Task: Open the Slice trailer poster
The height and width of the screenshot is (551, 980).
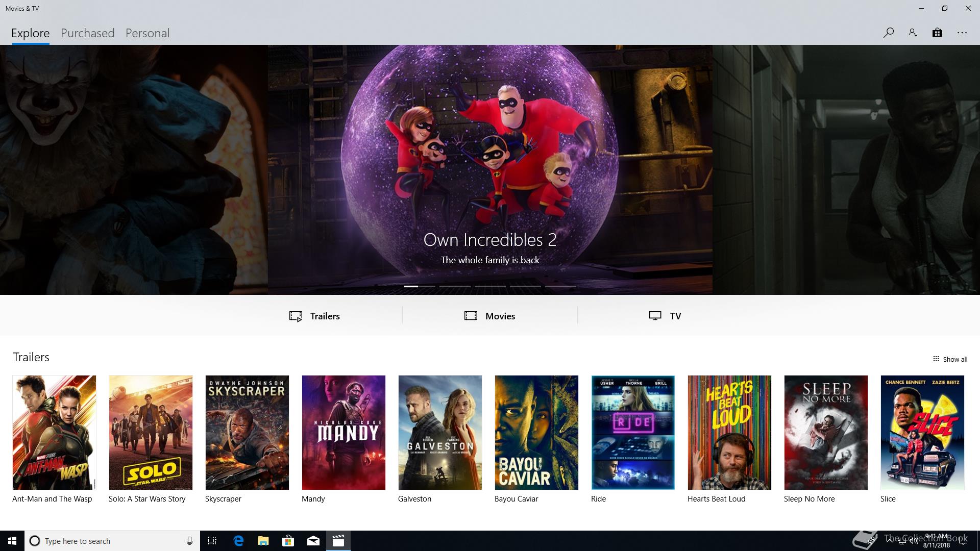Action: pyautogui.click(x=922, y=433)
